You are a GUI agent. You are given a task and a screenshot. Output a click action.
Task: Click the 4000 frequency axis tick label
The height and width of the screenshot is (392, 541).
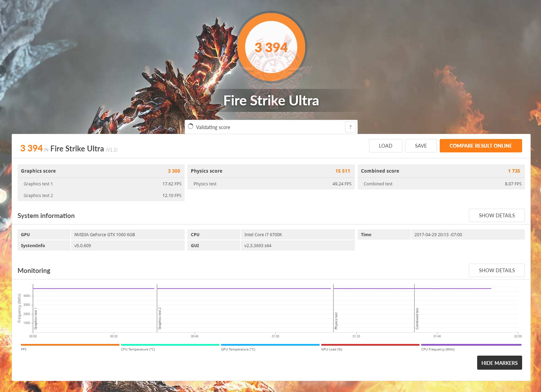pyautogui.click(x=26, y=296)
